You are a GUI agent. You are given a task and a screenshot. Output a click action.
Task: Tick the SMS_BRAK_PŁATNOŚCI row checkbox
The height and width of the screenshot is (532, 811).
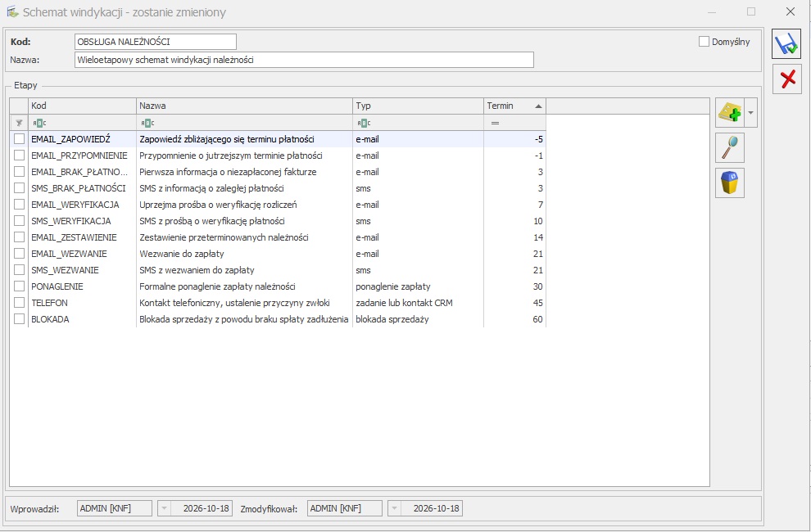tap(19, 188)
